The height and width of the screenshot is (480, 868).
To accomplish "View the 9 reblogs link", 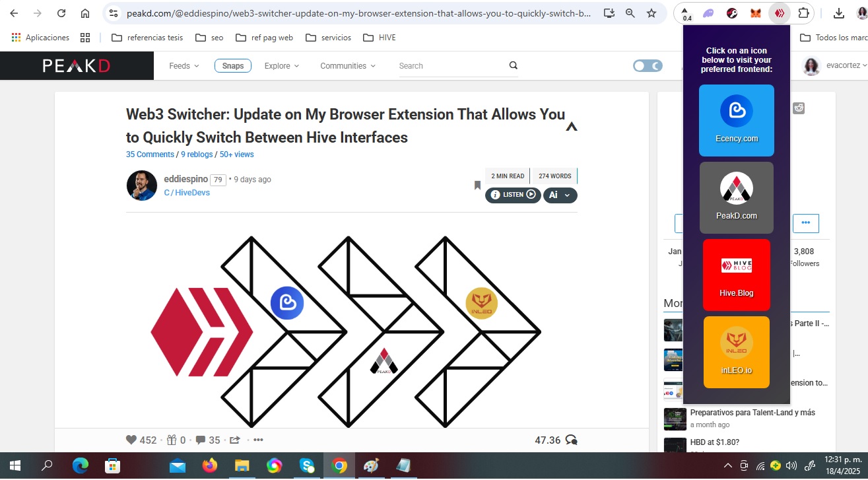I will click(197, 154).
